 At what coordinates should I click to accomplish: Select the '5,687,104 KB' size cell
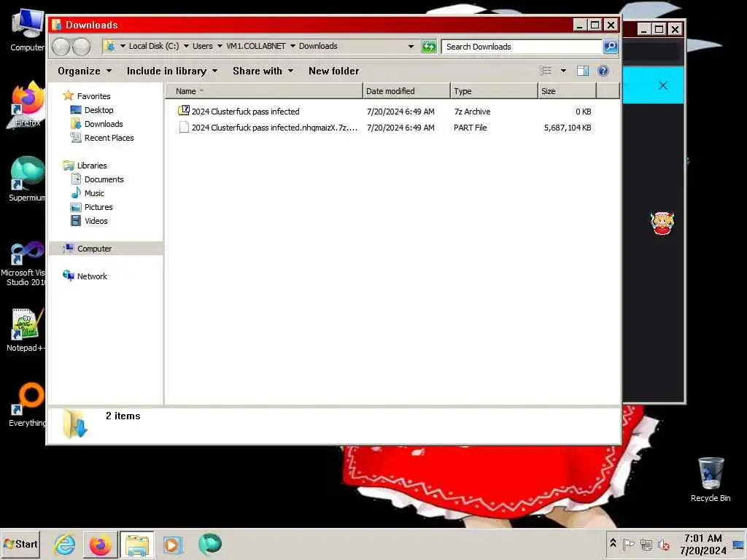click(x=568, y=128)
